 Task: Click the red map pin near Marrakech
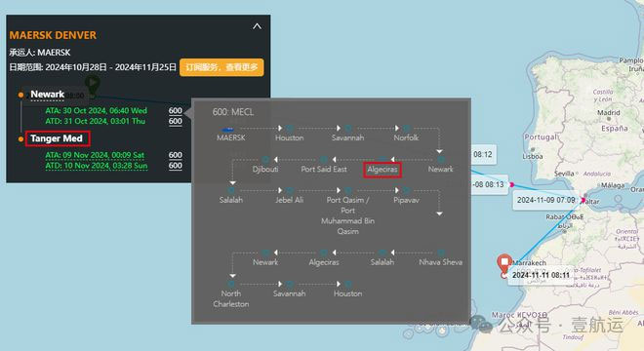503,263
